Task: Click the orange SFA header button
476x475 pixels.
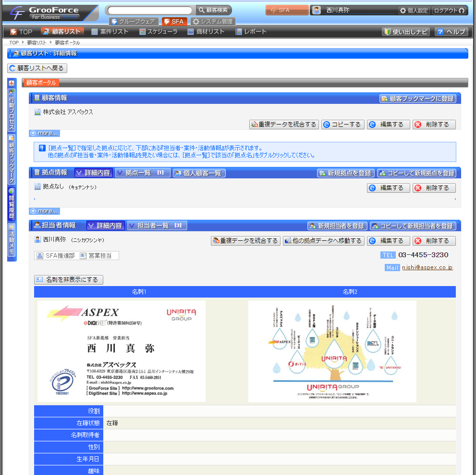Action: pyautogui.click(x=287, y=10)
